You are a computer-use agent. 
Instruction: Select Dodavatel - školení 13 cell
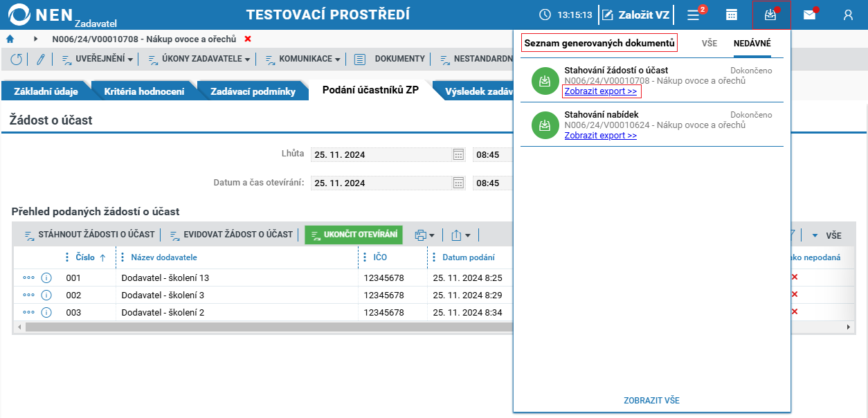(237, 278)
